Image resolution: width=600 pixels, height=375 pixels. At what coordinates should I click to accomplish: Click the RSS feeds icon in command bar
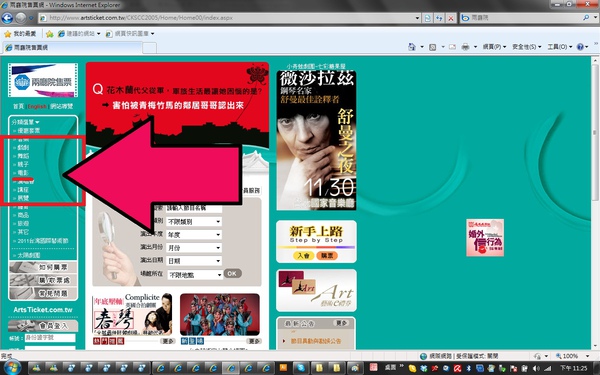[x=432, y=47]
